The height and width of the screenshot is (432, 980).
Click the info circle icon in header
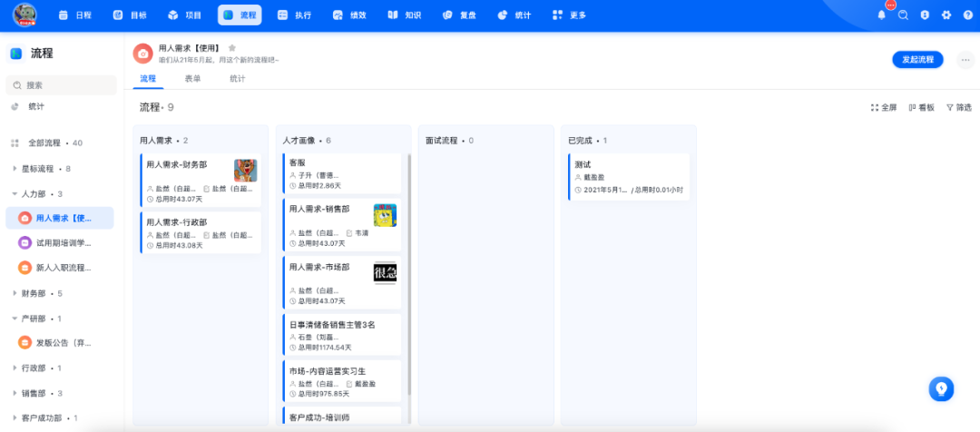coord(925,15)
